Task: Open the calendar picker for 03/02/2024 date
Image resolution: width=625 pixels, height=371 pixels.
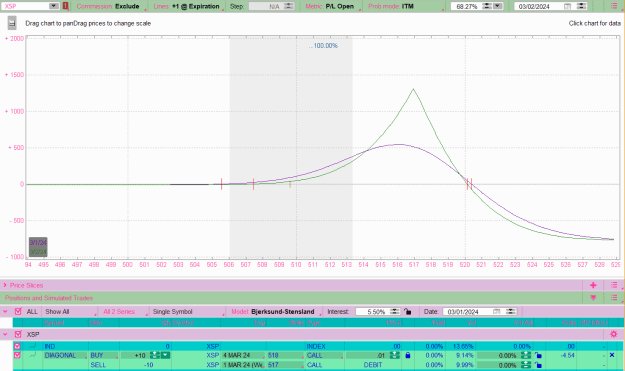Action: click(x=567, y=6)
